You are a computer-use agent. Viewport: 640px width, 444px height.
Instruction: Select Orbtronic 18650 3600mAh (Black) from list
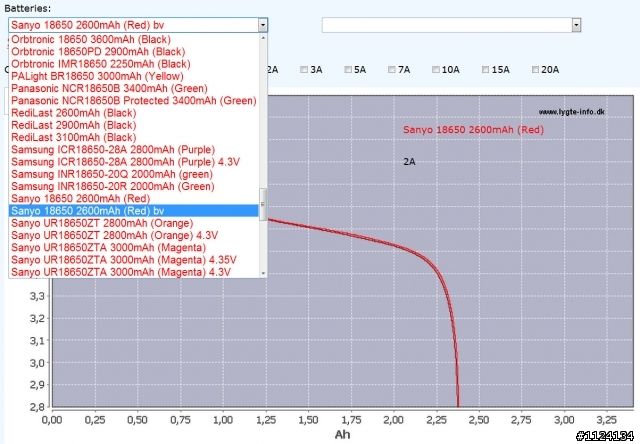[133, 40]
